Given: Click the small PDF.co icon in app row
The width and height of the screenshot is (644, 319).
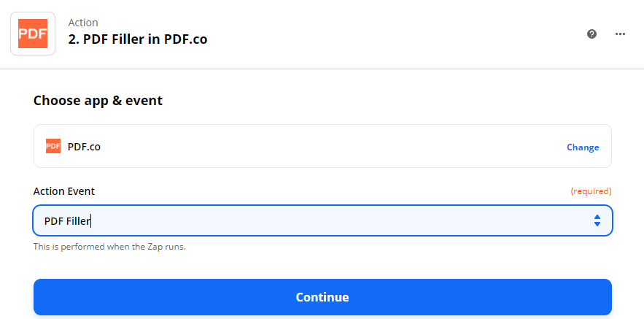Looking at the screenshot, I should click(x=53, y=146).
